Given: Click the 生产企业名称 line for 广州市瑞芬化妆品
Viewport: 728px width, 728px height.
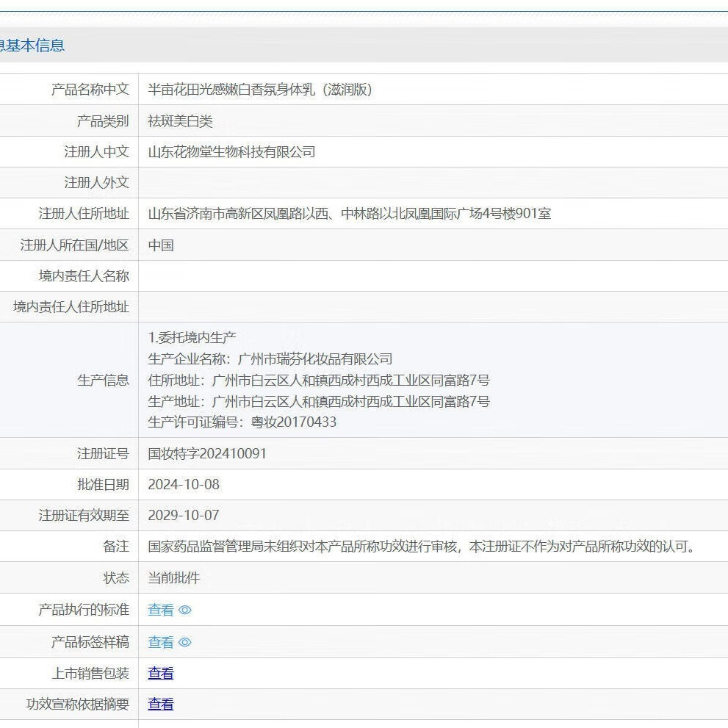Looking at the screenshot, I should 270,359.
